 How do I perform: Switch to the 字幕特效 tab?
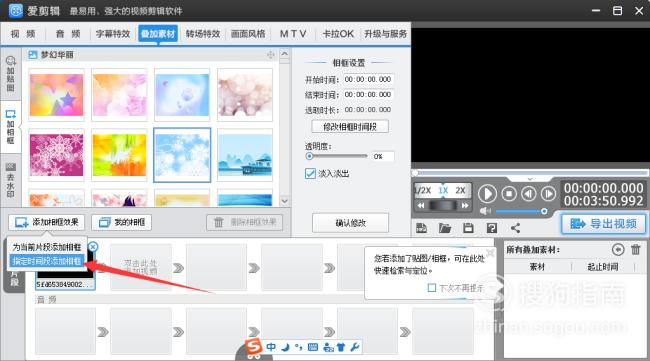click(x=113, y=34)
